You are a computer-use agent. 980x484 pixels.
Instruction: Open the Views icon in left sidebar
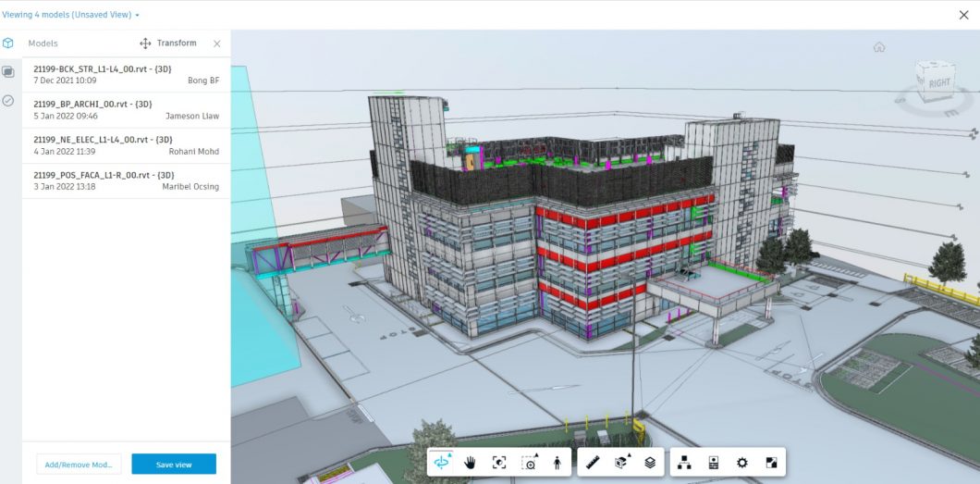coord(8,72)
